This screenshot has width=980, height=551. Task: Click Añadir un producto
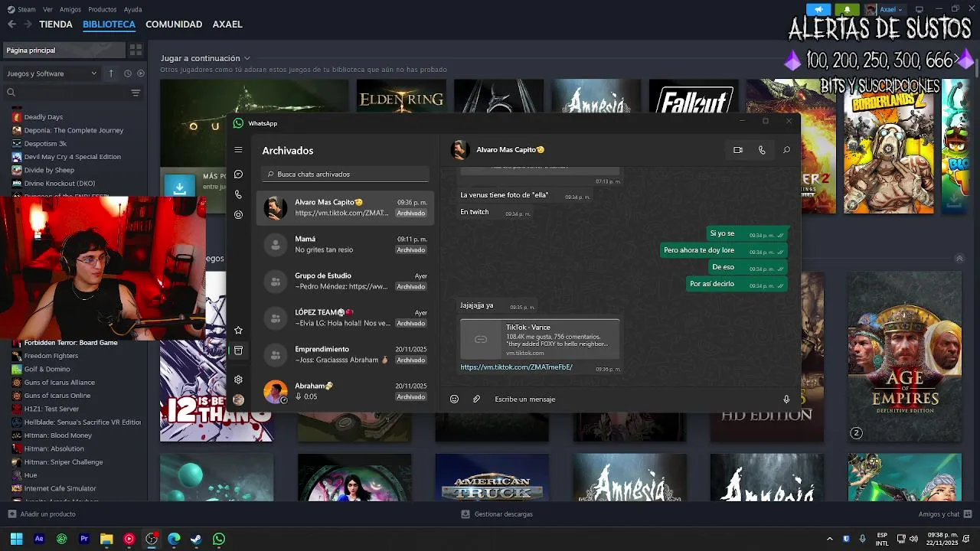click(x=42, y=514)
